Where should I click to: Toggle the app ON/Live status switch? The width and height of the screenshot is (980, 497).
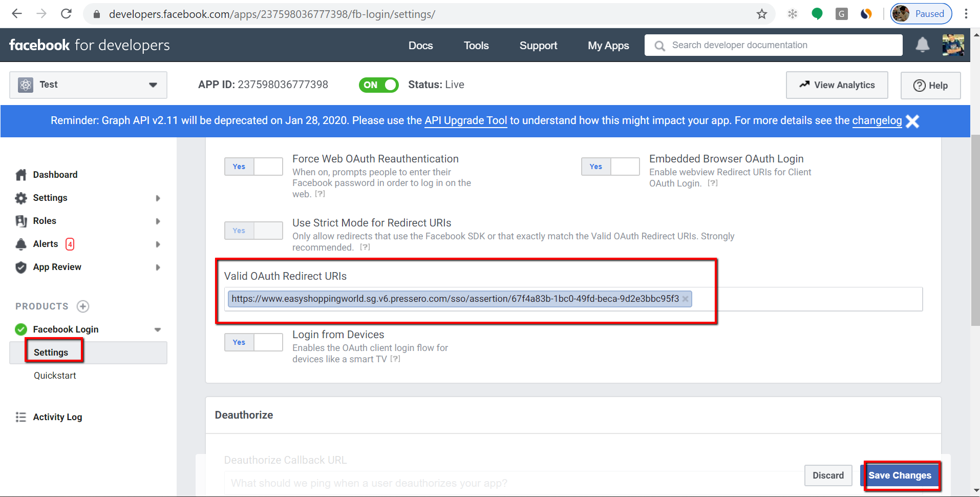[379, 85]
